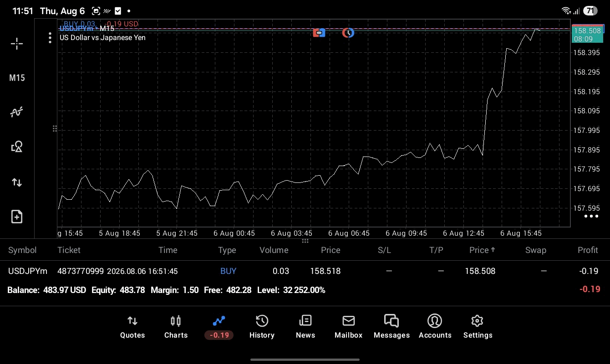This screenshot has height=364, width=610.
Task: Change the M15 timeframe selector
Action: click(x=17, y=78)
